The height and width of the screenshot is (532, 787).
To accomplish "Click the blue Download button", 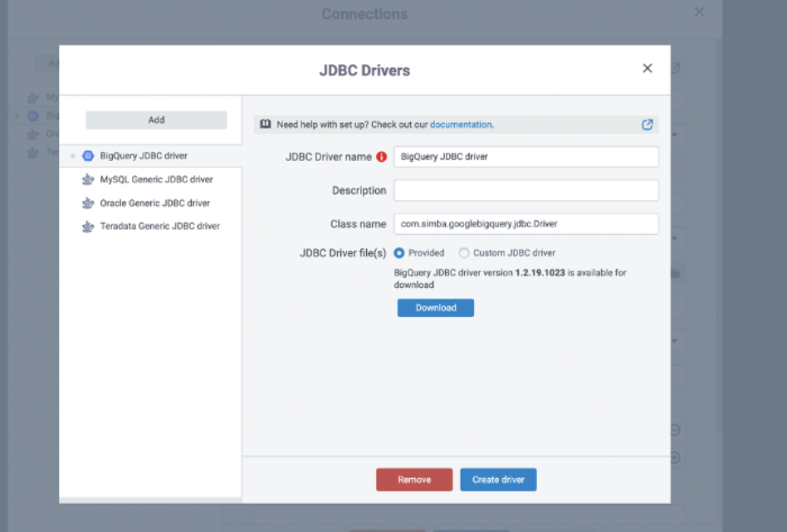I will 436,308.
